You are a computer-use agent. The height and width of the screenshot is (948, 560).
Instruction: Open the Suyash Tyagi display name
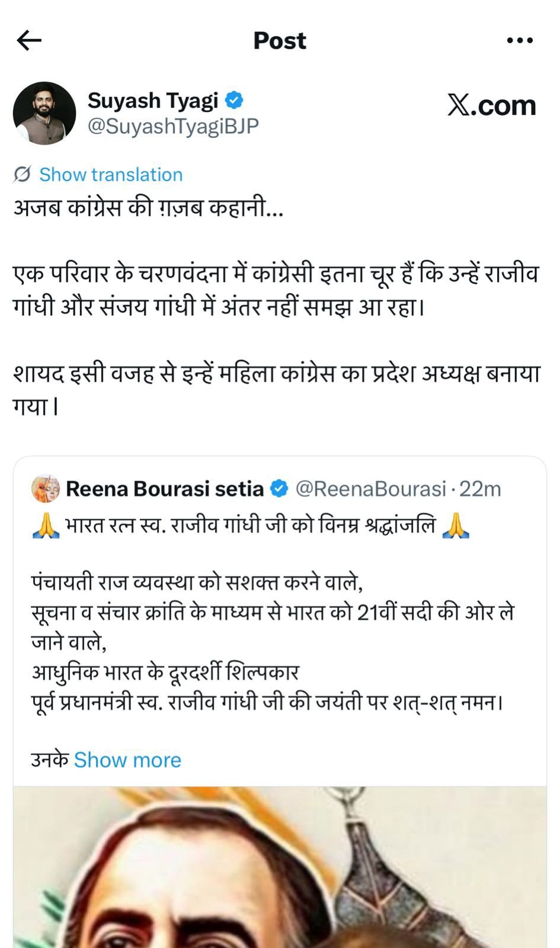coord(153,101)
